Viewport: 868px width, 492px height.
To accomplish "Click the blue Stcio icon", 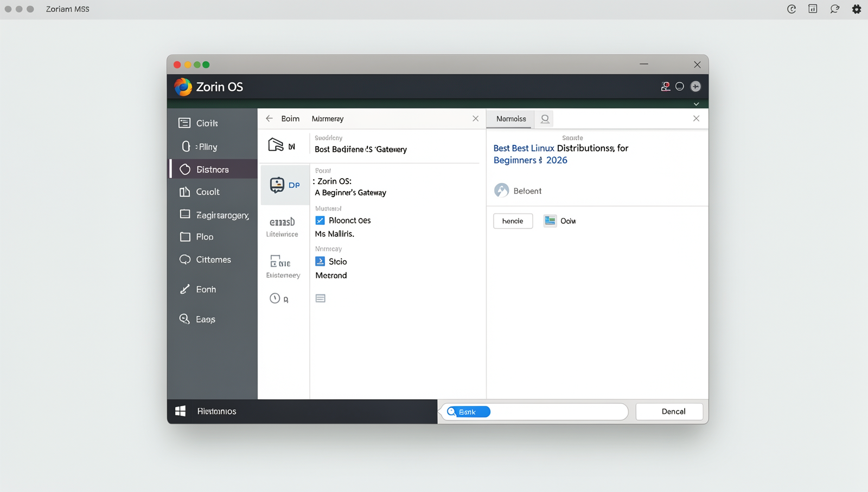I will pyautogui.click(x=320, y=261).
